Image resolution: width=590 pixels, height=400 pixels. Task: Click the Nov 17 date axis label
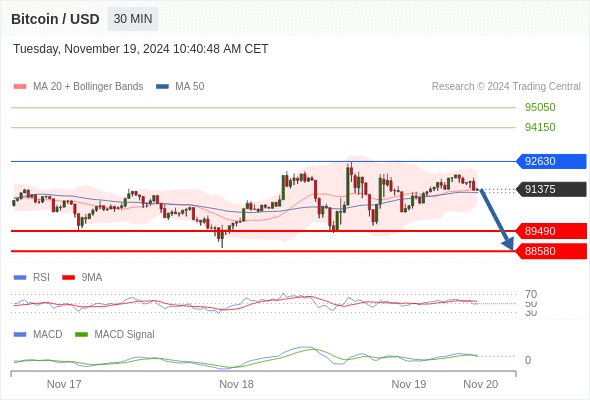pos(64,384)
